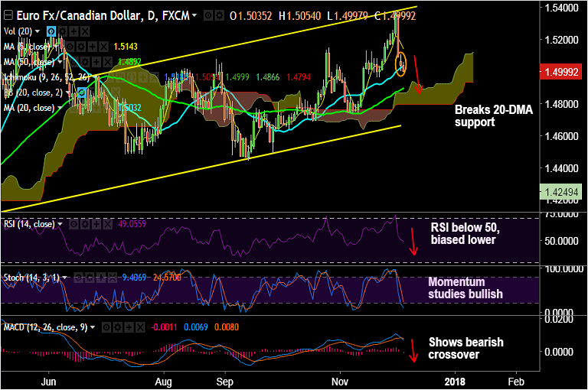Remove the Stoch indicator with X

point(112,278)
